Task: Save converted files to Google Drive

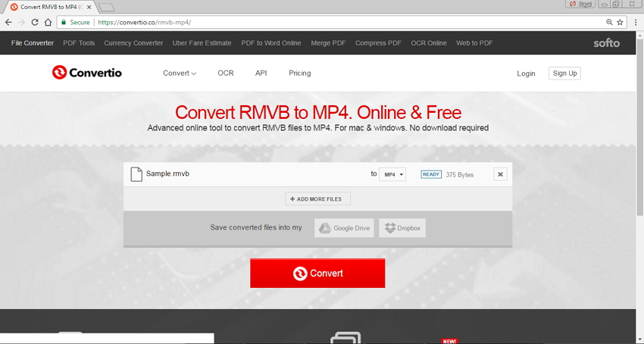Action: (x=344, y=227)
